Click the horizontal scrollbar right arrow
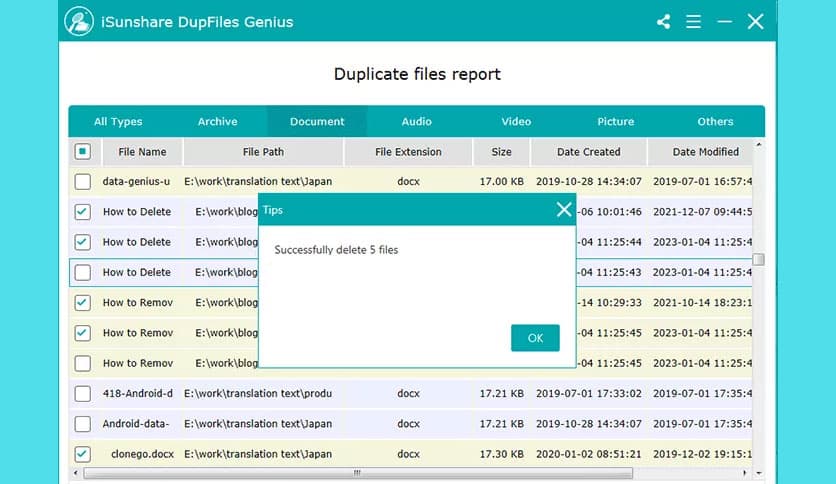Viewport: 836px width, 484px height. tap(744, 473)
